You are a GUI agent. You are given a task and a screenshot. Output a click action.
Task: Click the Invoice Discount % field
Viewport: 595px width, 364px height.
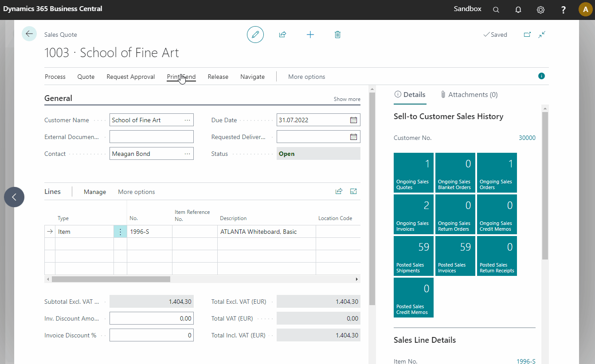(x=152, y=335)
